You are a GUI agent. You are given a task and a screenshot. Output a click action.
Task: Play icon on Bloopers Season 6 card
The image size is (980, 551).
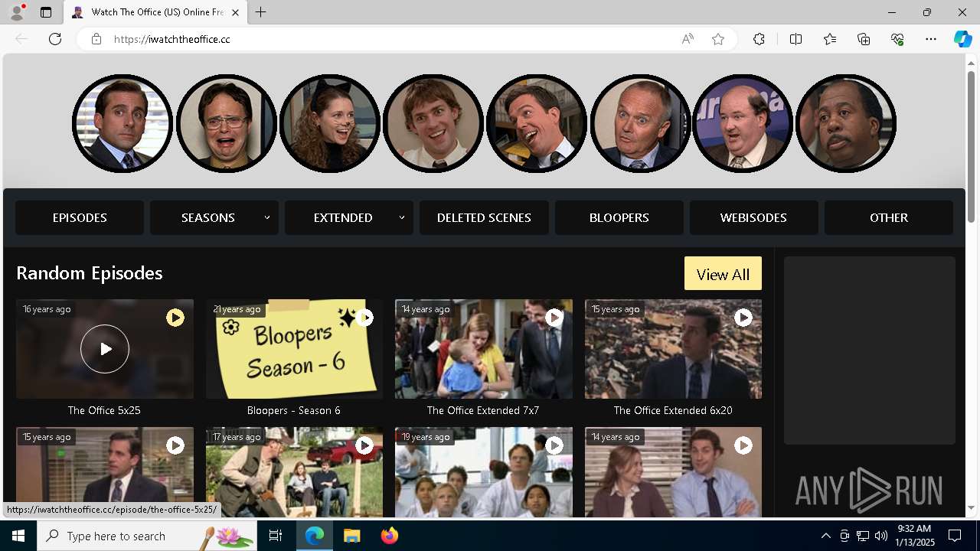point(364,317)
